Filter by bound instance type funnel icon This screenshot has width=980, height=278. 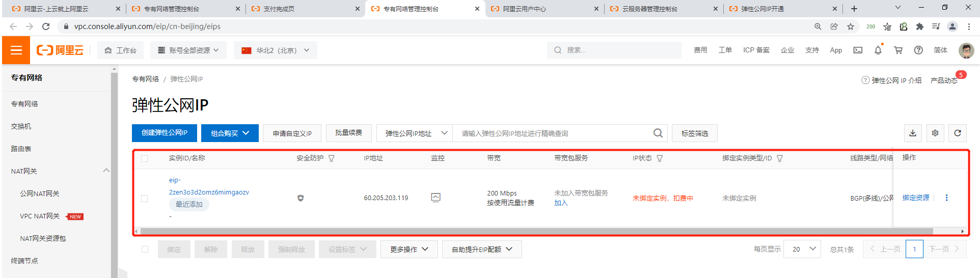(x=780, y=158)
